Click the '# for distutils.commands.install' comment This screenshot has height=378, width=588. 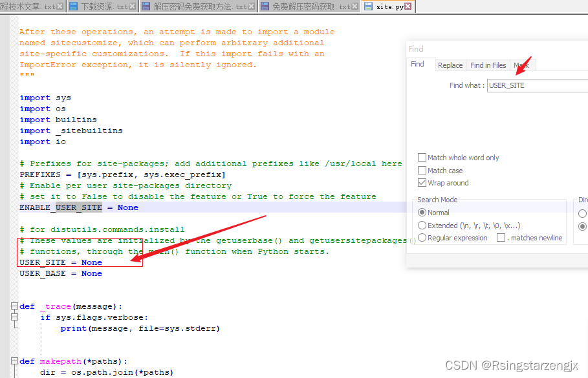(x=102, y=229)
